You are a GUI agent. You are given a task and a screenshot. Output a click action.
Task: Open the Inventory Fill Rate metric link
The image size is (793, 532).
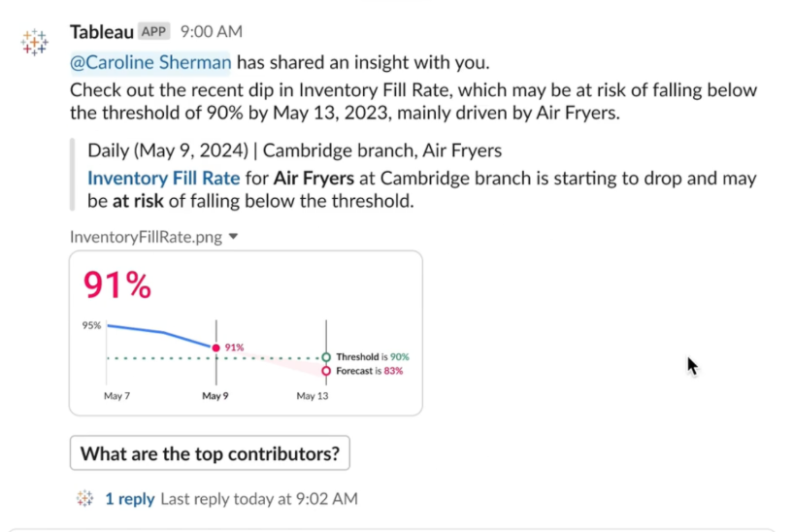pyautogui.click(x=163, y=178)
